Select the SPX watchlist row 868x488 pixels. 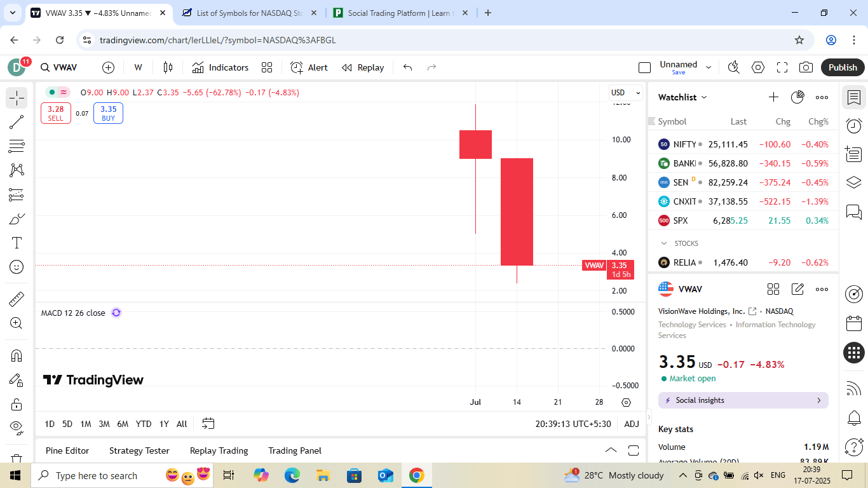(743, 220)
